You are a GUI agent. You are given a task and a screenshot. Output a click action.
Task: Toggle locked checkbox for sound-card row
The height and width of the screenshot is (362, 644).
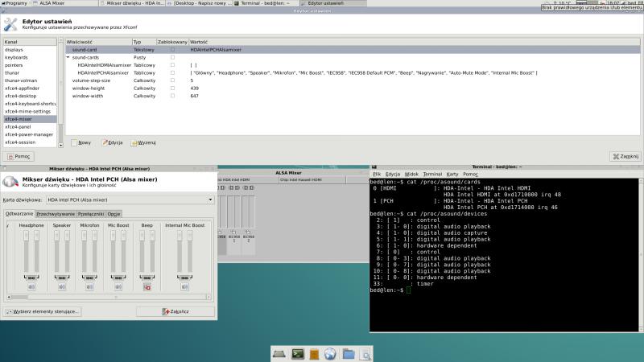(171, 50)
